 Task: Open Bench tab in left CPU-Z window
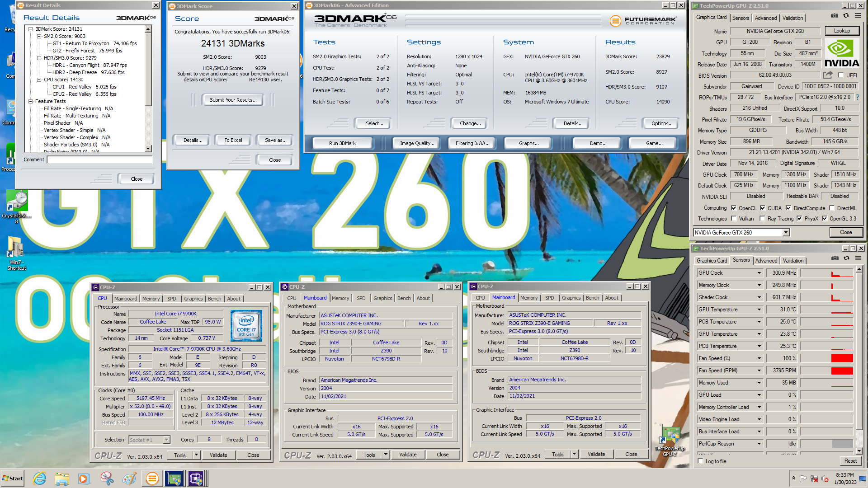tap(215, 299)
